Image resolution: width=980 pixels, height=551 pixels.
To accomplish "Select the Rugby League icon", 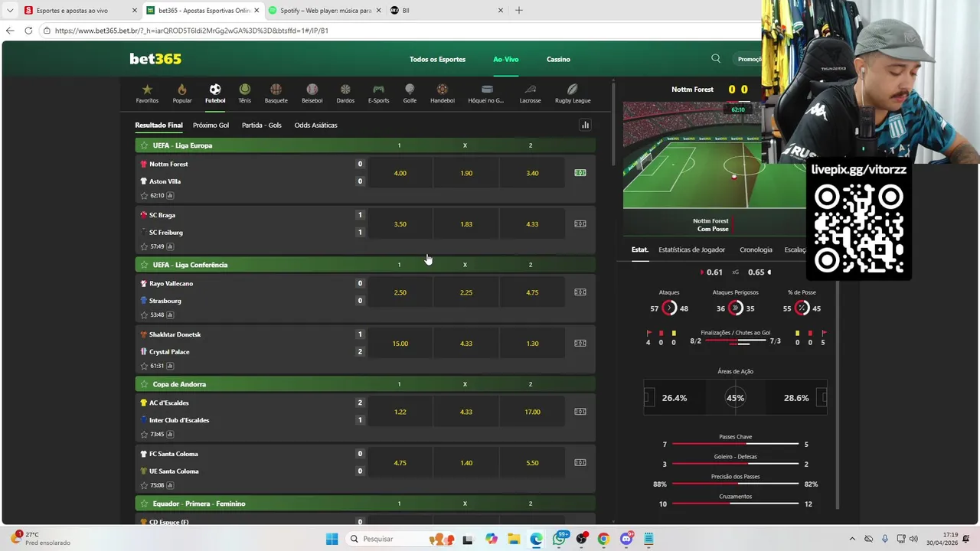I will coord(573,93).
